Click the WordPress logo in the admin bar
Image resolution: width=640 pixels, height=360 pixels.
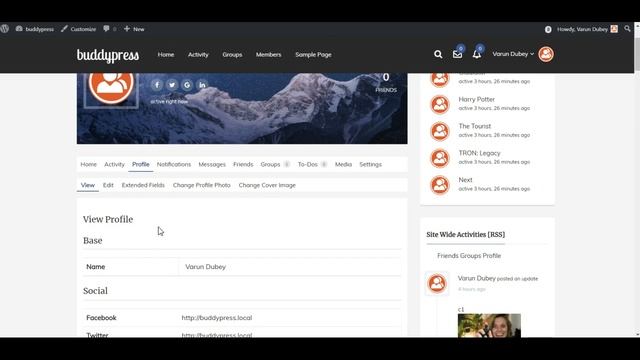[x=4, y=29]
